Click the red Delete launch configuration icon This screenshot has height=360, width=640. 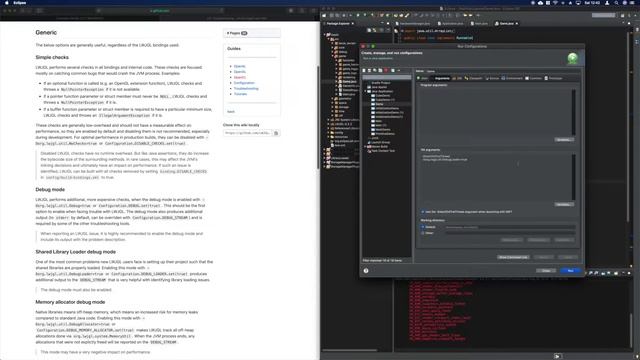point(386,70)
